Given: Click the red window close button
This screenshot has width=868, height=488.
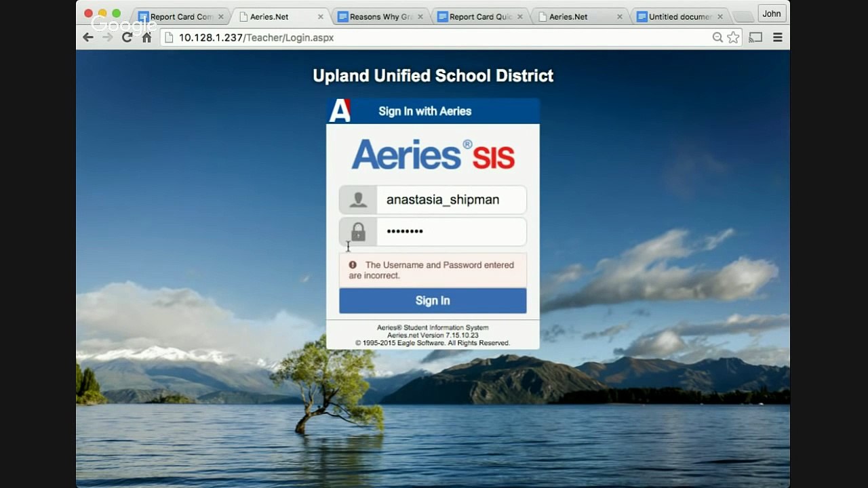Looking at the screenshot, I should pyautogui.click(x=88, y=14).
